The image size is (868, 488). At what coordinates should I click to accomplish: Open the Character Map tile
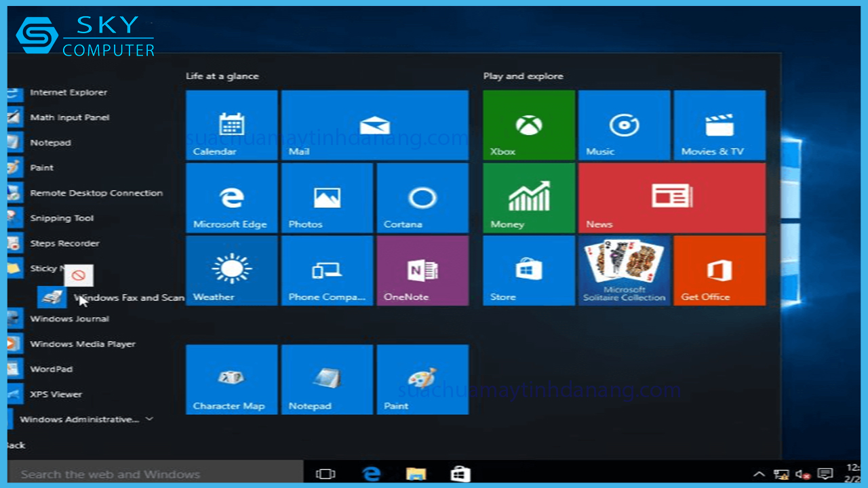(x=232, y=380)
